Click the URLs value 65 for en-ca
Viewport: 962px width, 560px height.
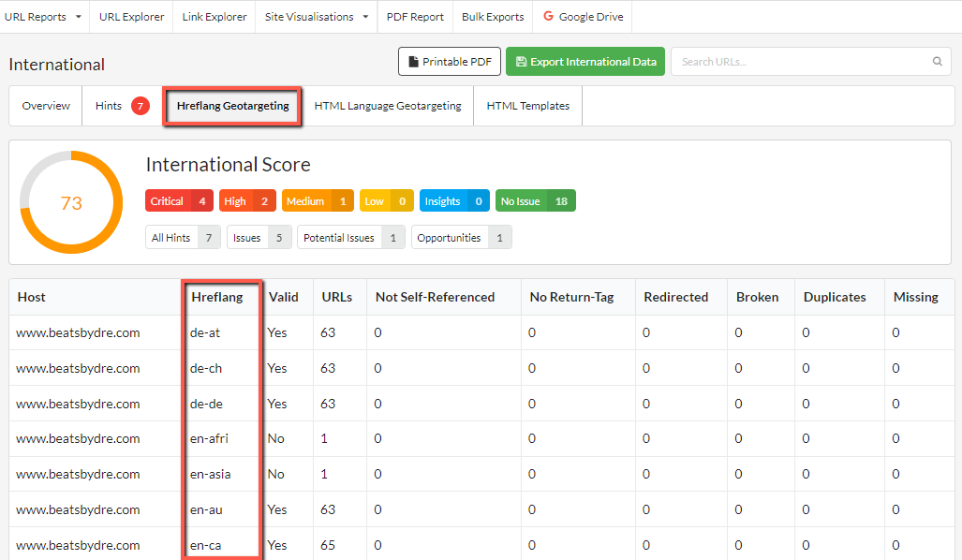pos(328,545)
